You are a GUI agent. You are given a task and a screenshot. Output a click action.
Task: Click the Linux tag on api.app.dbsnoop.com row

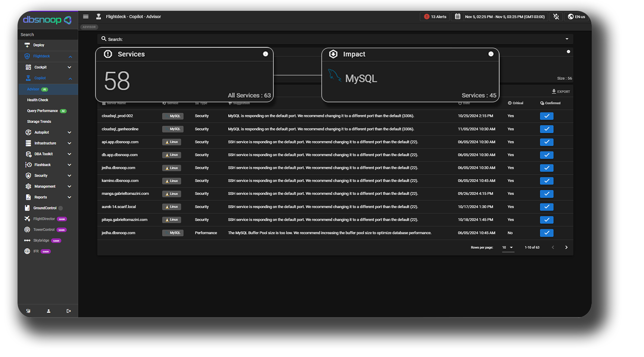[x=172, y=142]
